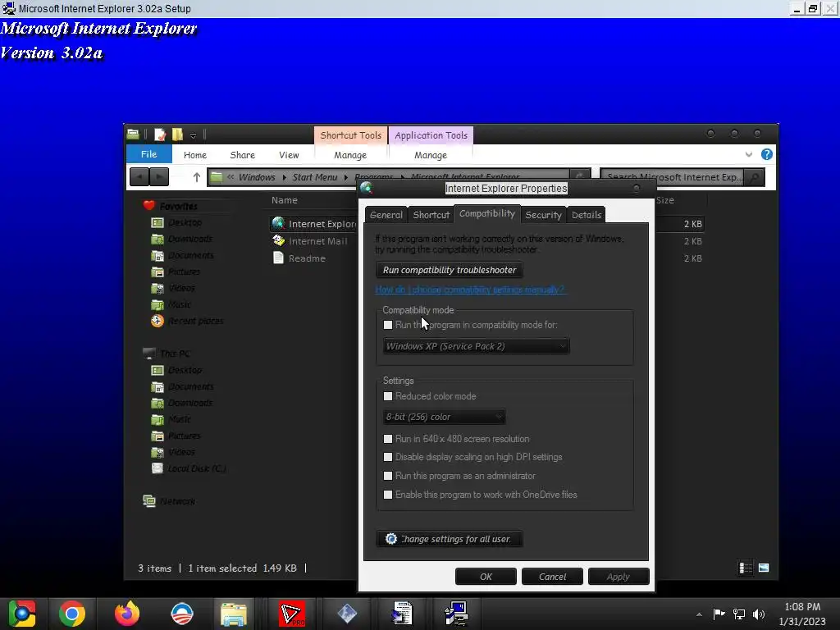Click the Explorer back navigation arrow

coord(139,177)
